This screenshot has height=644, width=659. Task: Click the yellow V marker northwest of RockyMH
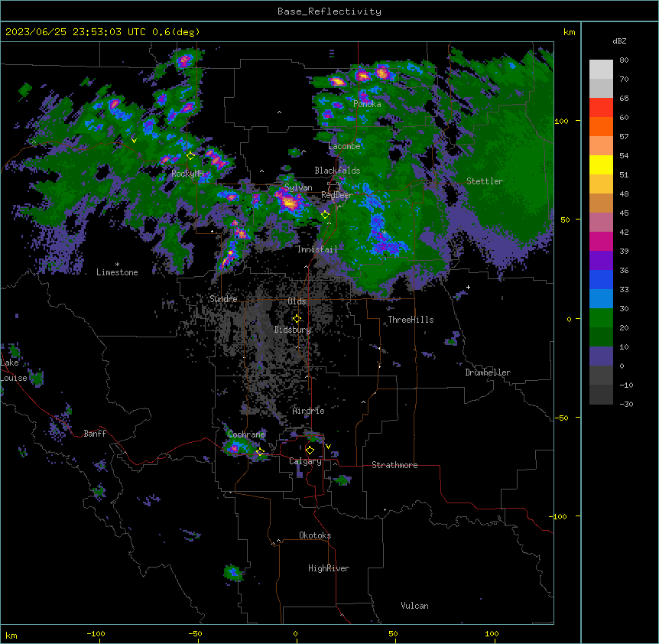coord(134,141)
